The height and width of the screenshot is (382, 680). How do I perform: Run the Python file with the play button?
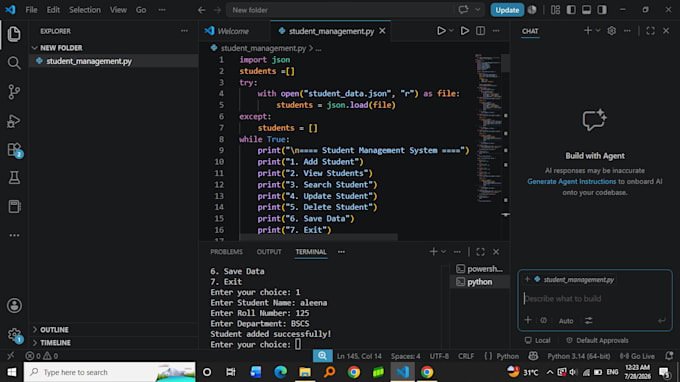pyautogui.click(x=441, y=31)
